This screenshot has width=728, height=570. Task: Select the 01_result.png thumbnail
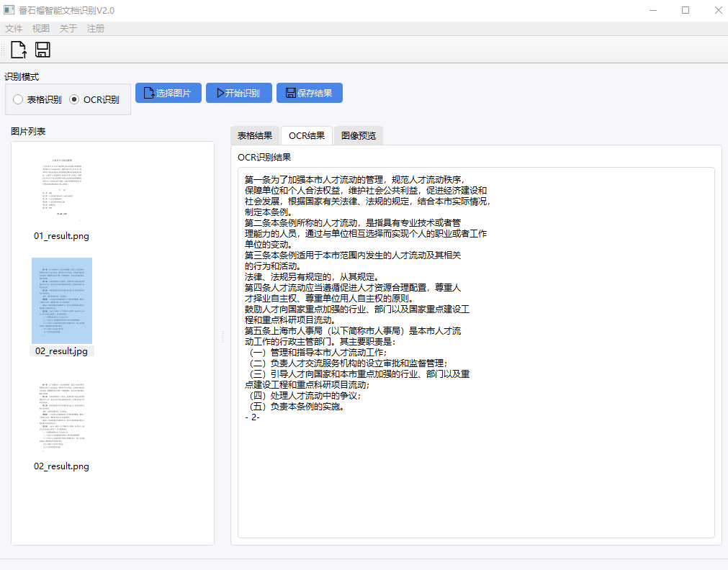62,189
